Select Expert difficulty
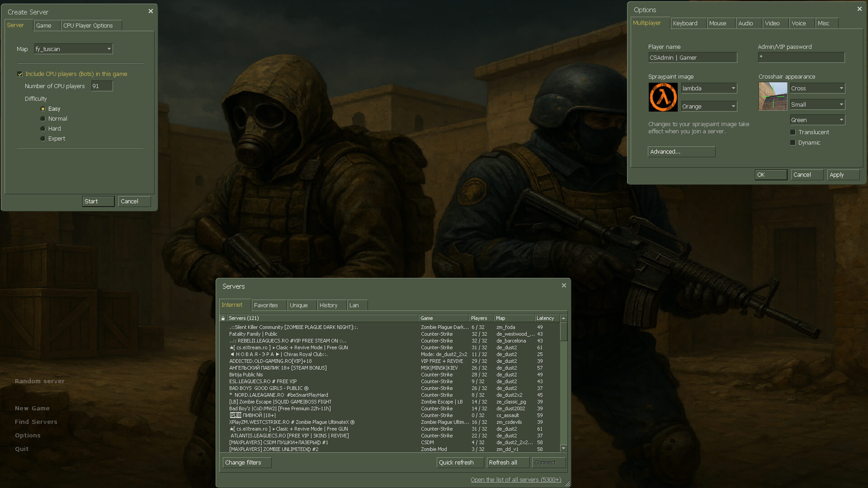Screen dimensions: 868x488 tap(43, 139)
